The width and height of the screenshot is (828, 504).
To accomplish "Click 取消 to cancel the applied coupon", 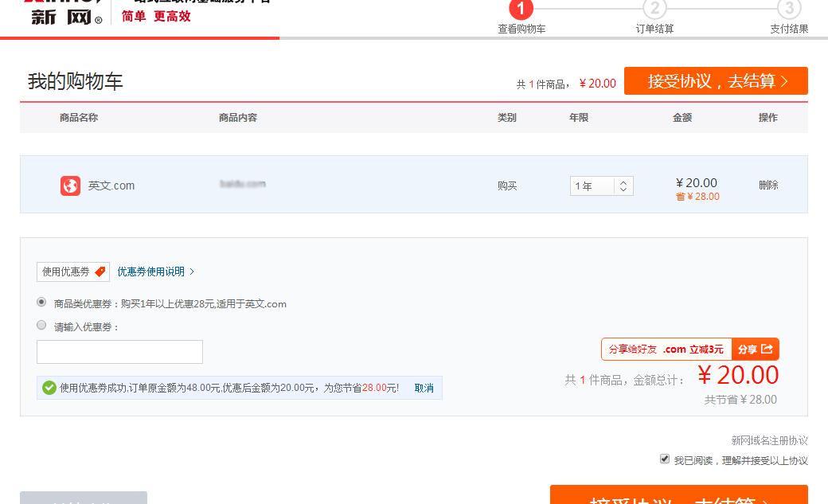I will click(423, 388).
